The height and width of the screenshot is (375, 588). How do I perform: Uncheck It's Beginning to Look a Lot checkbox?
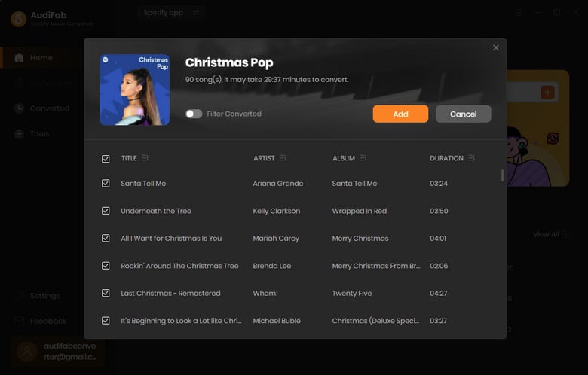tap(106, 321)
